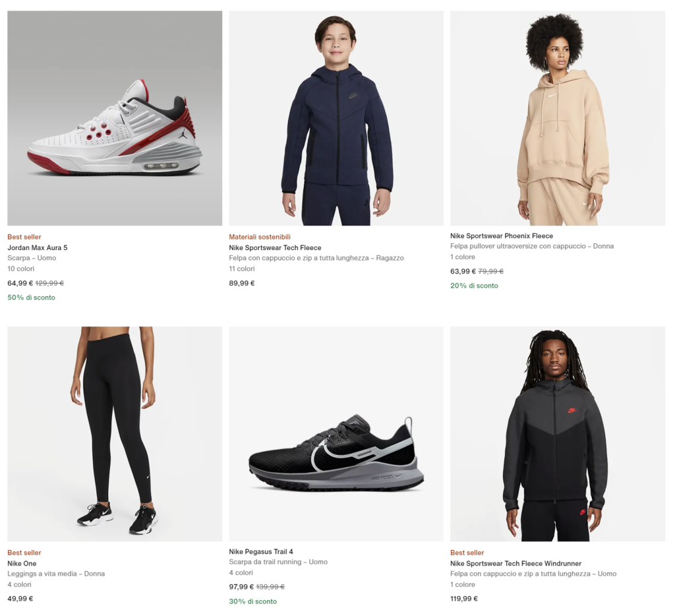Image resolution: width=675 pixels, height=616 pixels.
Task: Click Nike Sportswear Tech Fleece Windrunner title
Action: [x=515, y=564]
